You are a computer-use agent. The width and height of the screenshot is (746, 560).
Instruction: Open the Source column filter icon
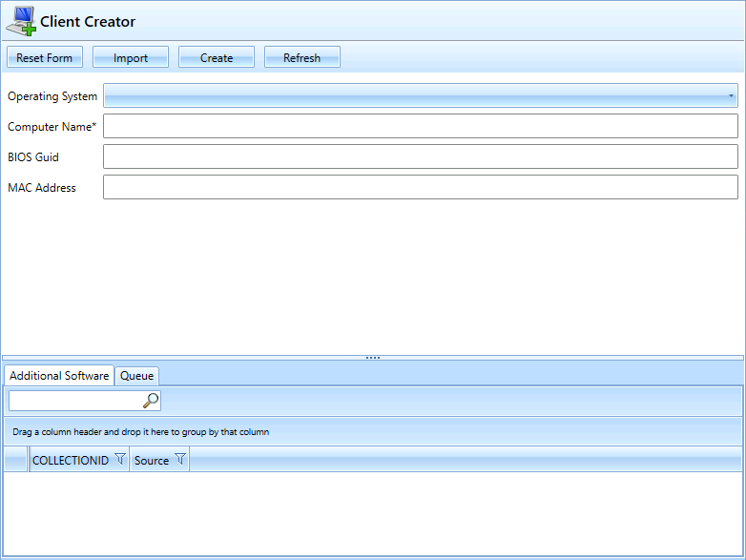click(x=180, y=460)
